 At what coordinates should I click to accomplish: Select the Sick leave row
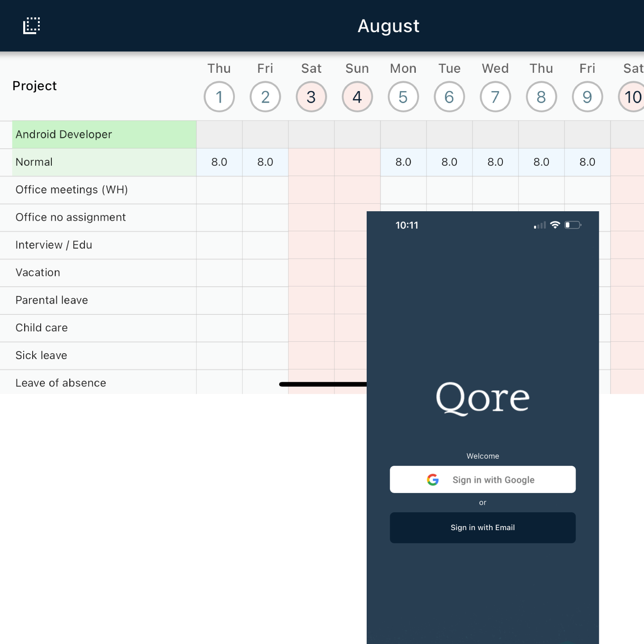[98, 356]
